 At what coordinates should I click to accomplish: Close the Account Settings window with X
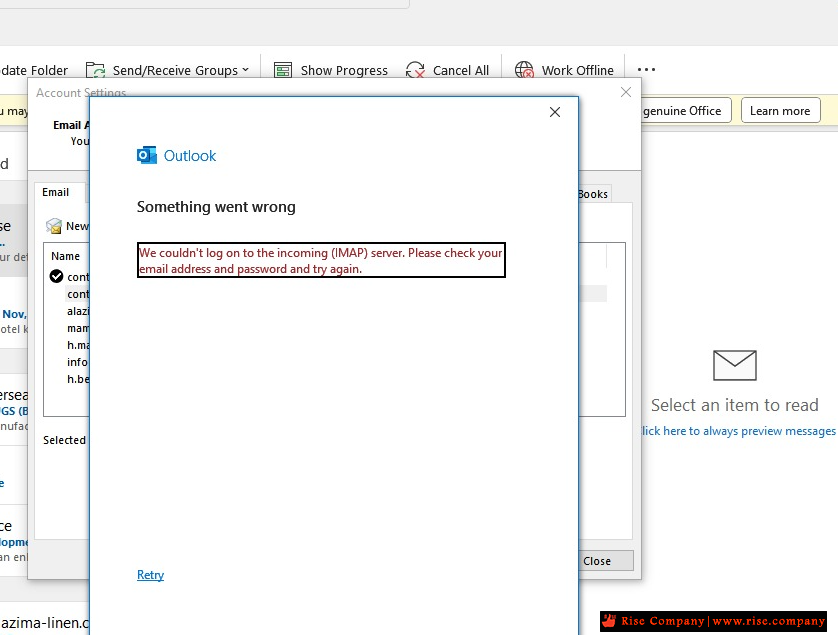click(626, 92)
